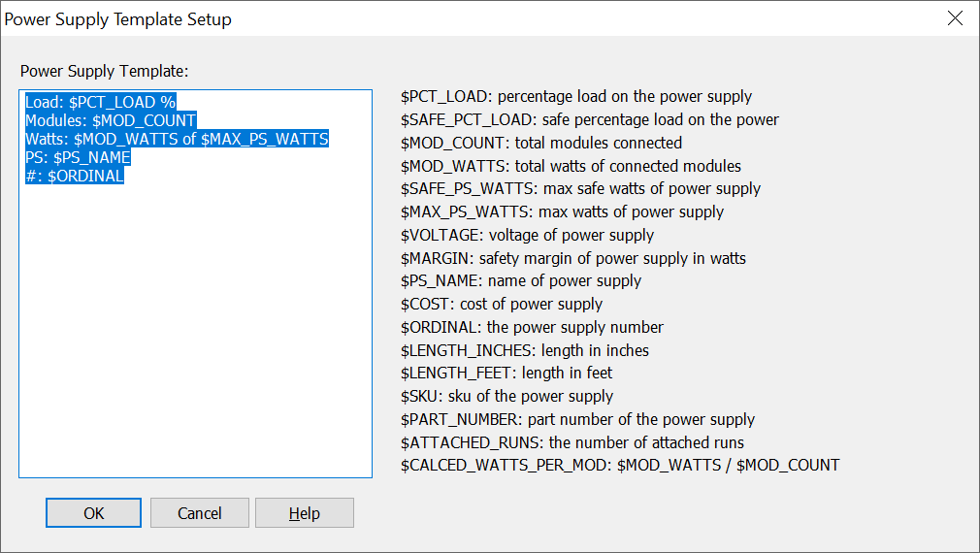The height and width of the screenshot is (553, 980).
Task: Click the '#: $ORDINAL' template line
Action: pyautogui.click(x=75, y=176)
